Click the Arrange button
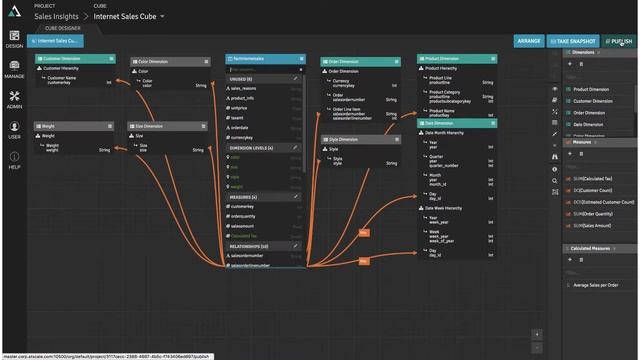The image size is (640, 360). tap(529, 41)
